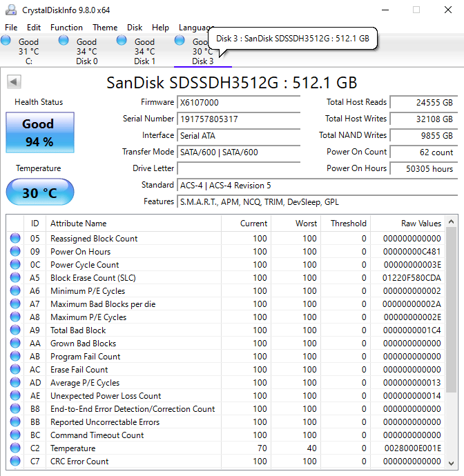Click the Good 94 % health status button
The image size is (464, 476).
point(40,132)
